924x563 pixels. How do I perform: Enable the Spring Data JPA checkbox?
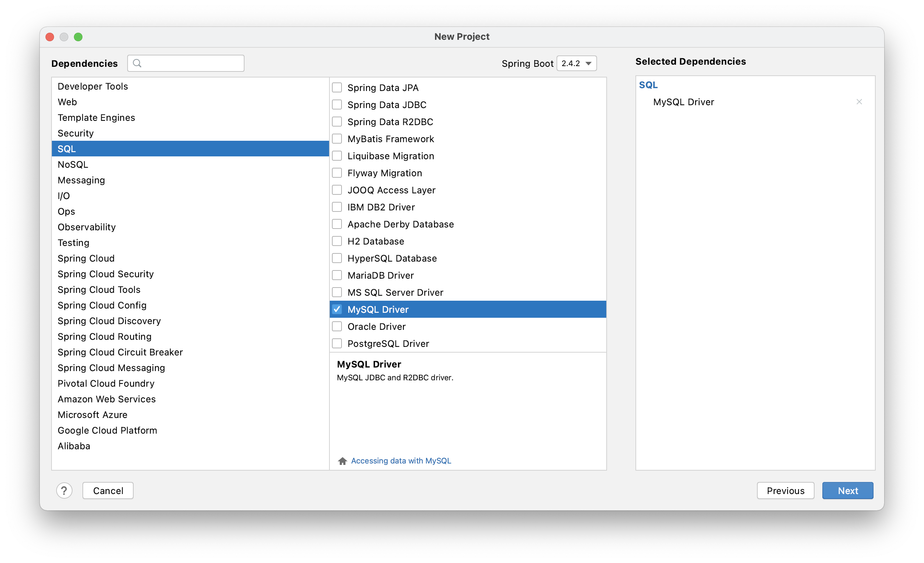(337, 88)
